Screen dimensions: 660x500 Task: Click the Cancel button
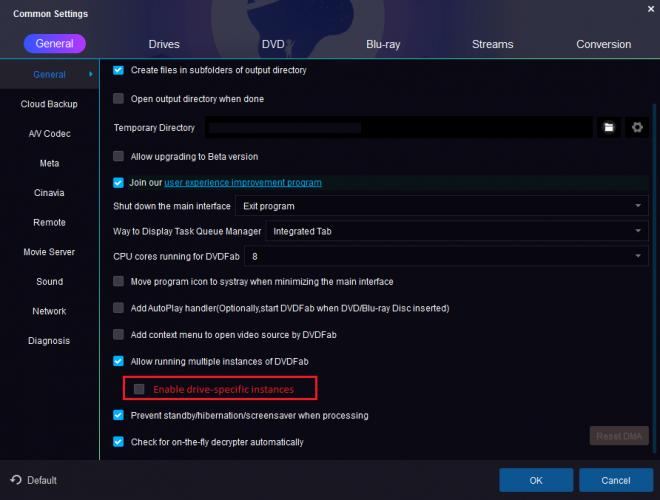[616, 480]
